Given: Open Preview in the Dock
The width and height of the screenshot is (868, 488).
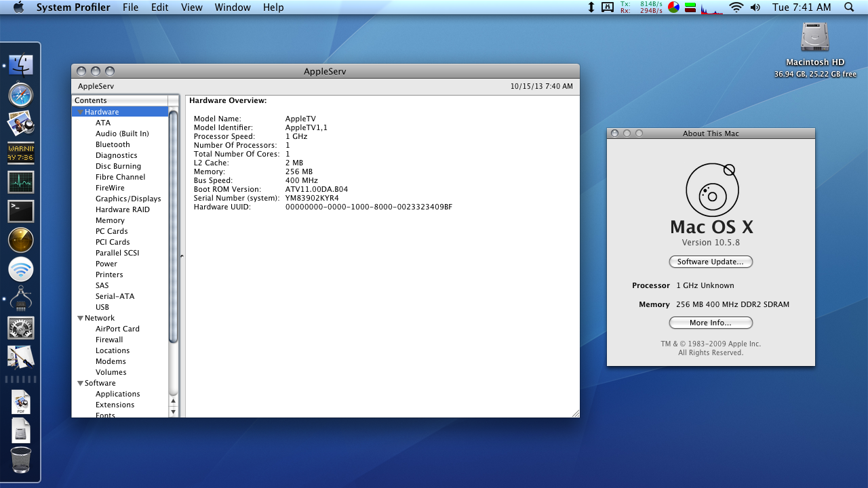Looking at the screenshot, I should (x=20, y=124).
